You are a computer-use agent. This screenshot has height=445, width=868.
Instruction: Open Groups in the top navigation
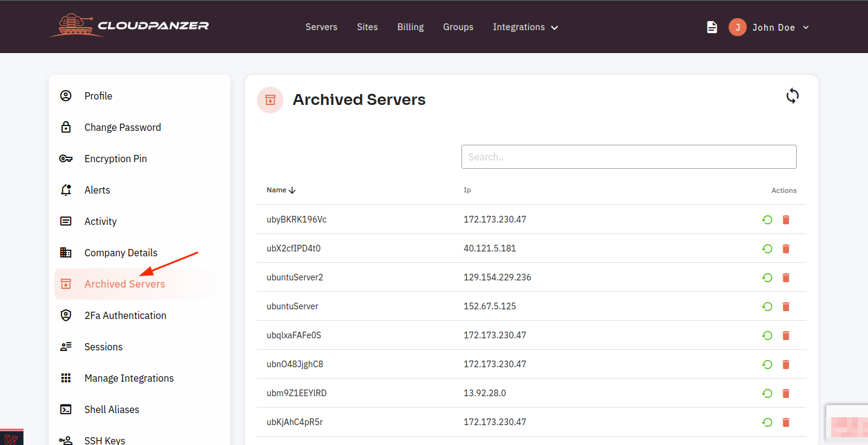(458, 27)
